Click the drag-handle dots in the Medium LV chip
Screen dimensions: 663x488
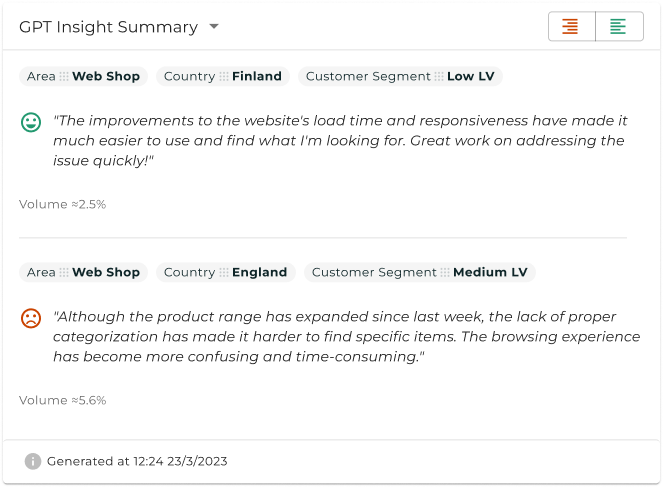445,272
